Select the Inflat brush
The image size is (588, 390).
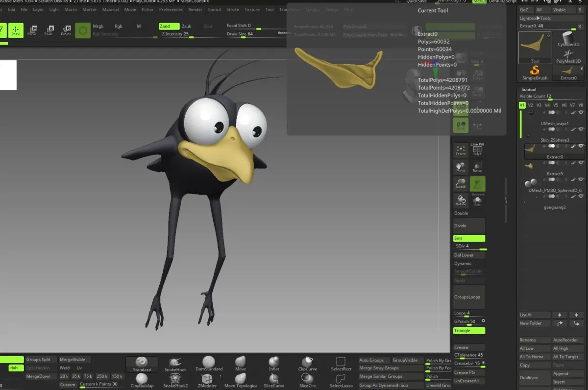coord(274,364)
